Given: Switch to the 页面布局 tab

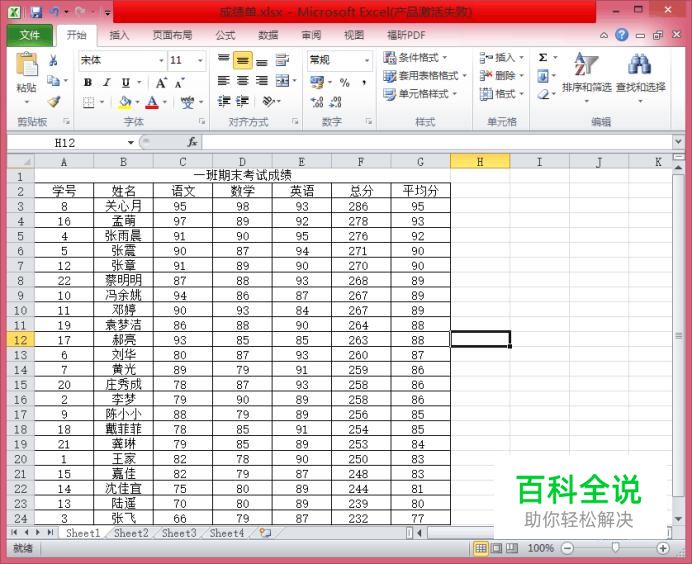Looking at the screenshot, I should click(172, 35).
